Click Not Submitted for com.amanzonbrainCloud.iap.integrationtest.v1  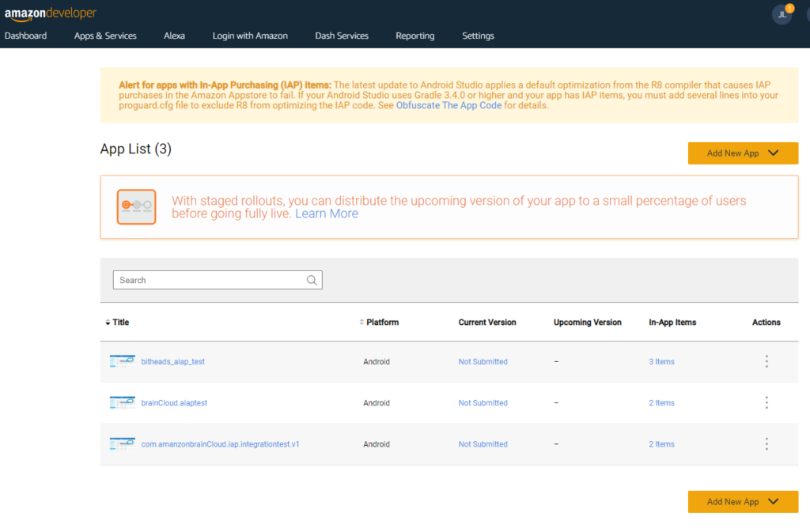(x=483, y=444)
